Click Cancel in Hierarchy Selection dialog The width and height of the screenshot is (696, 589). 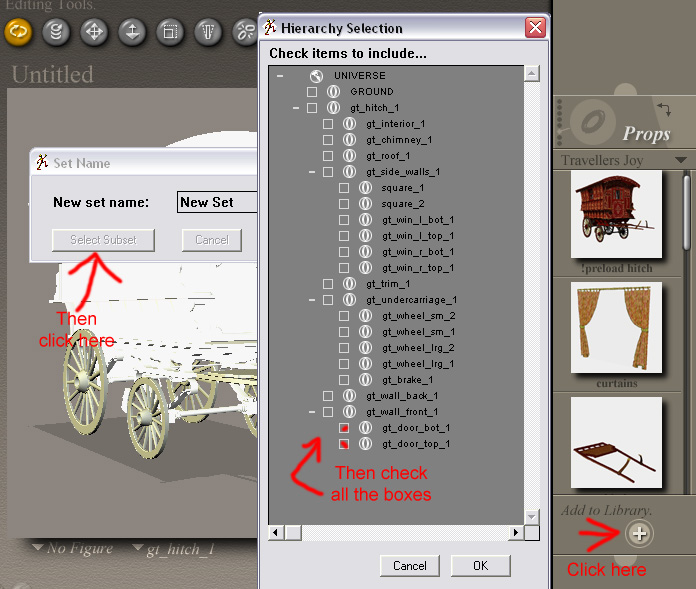[410, 565]
